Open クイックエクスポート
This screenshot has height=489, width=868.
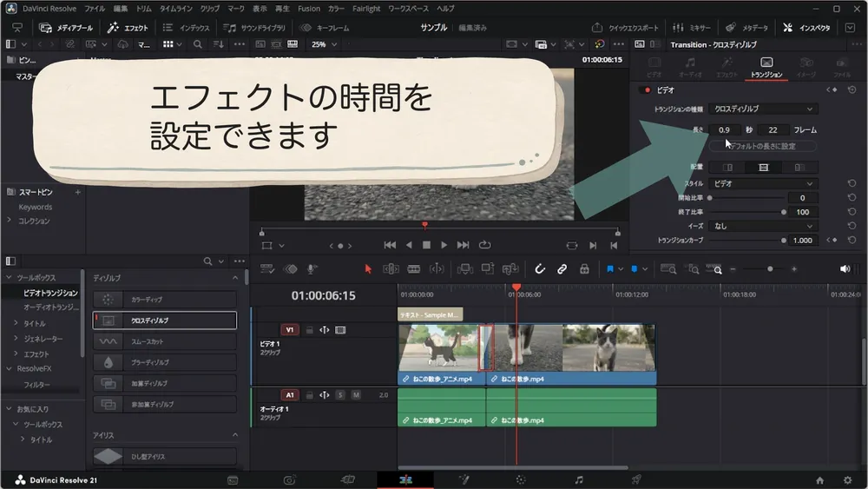[x=626, y=28]
